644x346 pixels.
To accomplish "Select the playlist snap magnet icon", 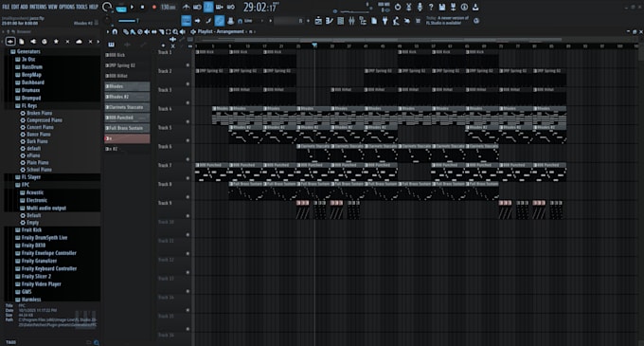I will [x=115, y=31].
